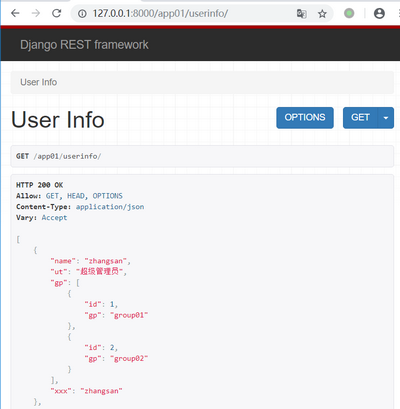
Task: Open the user profile avatar icon
Action: (x=379, y=13)
